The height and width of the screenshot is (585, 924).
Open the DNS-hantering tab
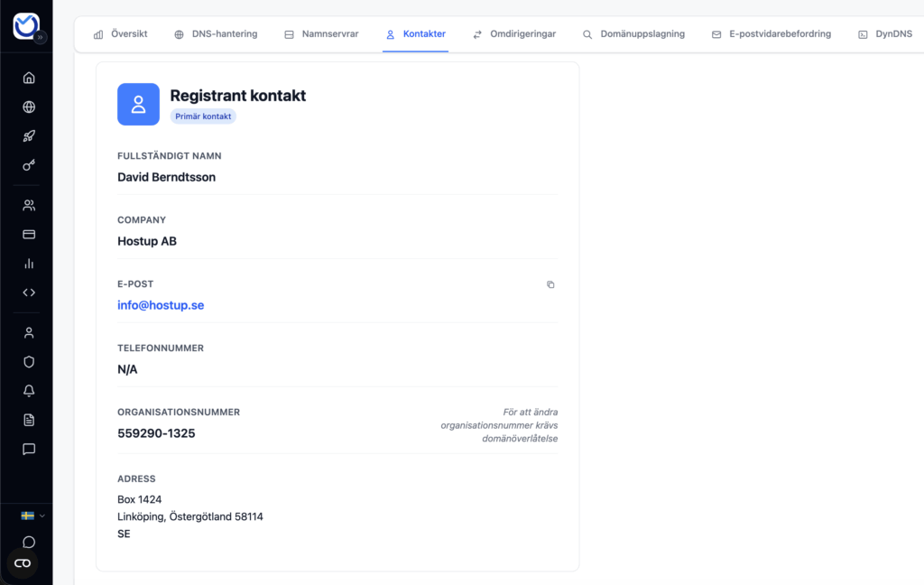point(216,34)
